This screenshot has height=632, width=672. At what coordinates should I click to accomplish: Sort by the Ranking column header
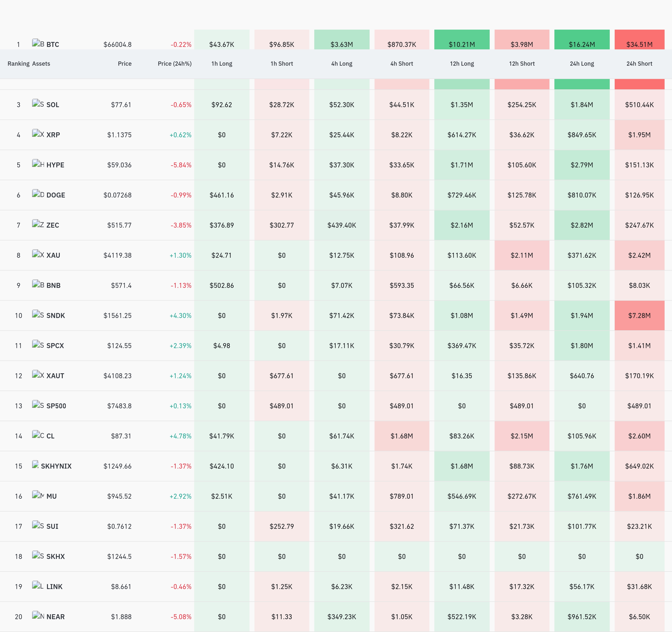19,63
